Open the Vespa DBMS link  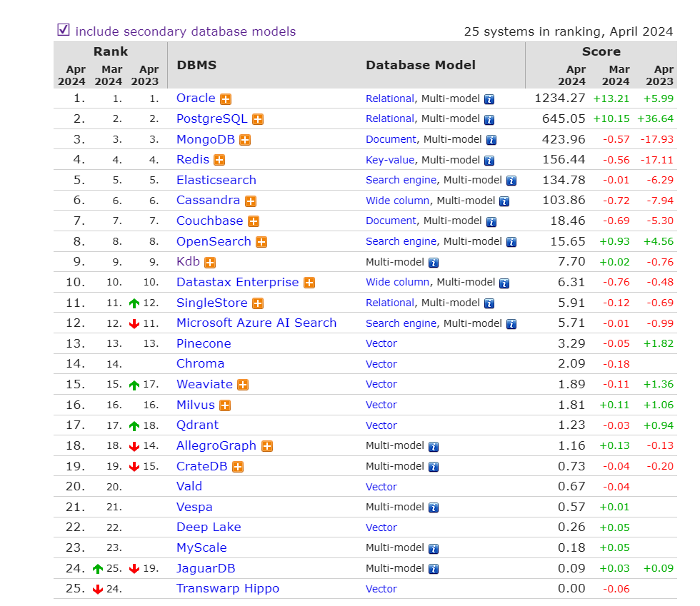click(x=194, y=507)
